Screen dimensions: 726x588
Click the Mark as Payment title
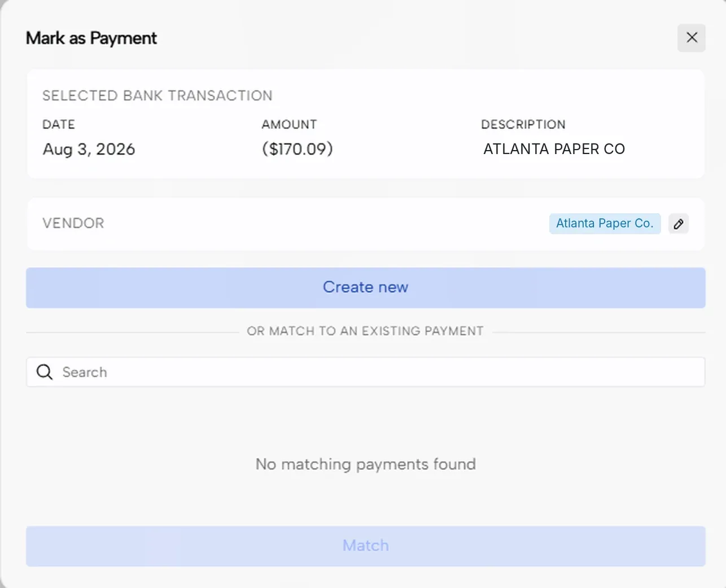(x=91, y=38)
